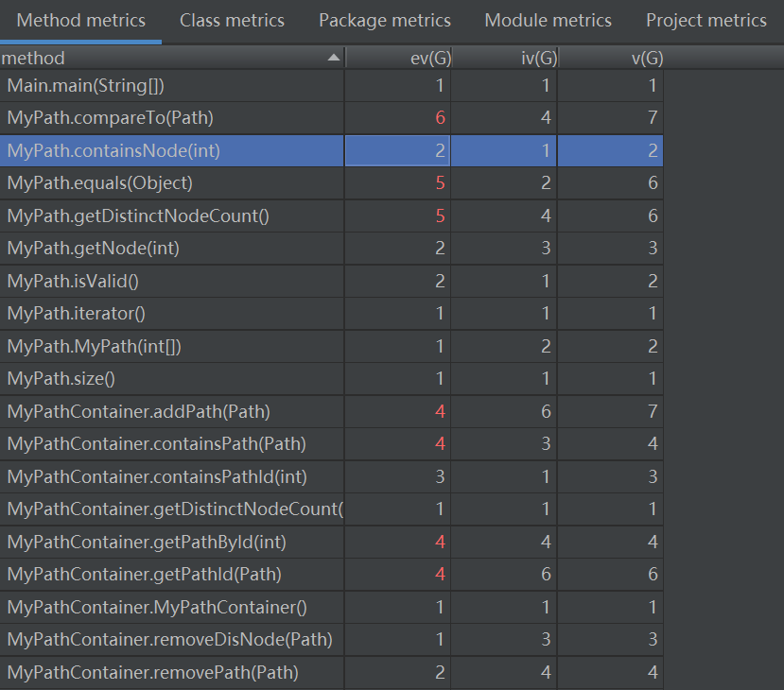Click v(G) value 3 for containsPathId(int)
The width and height of the screenshot is (784, 690).
[x=653, y=476]
